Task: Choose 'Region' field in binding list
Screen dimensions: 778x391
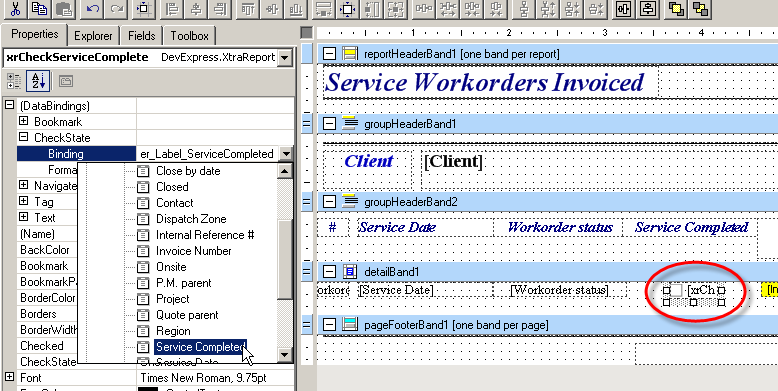Action: tap(173, 330)
